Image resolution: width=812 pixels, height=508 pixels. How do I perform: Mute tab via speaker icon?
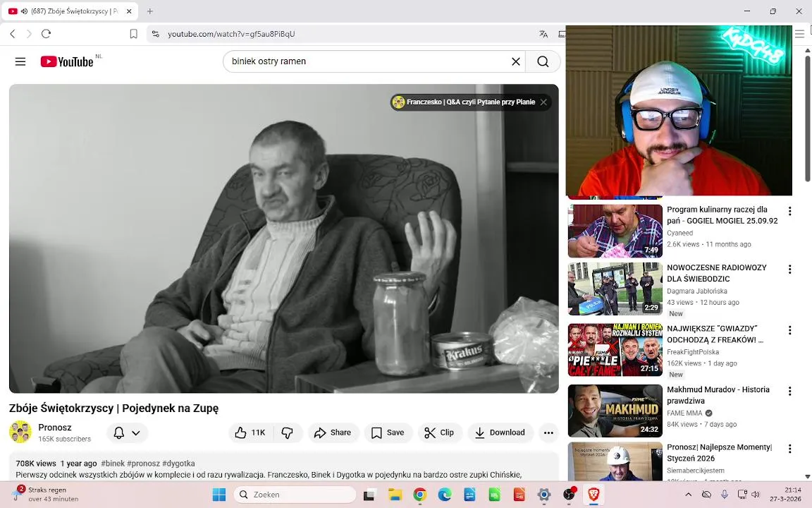24,11
